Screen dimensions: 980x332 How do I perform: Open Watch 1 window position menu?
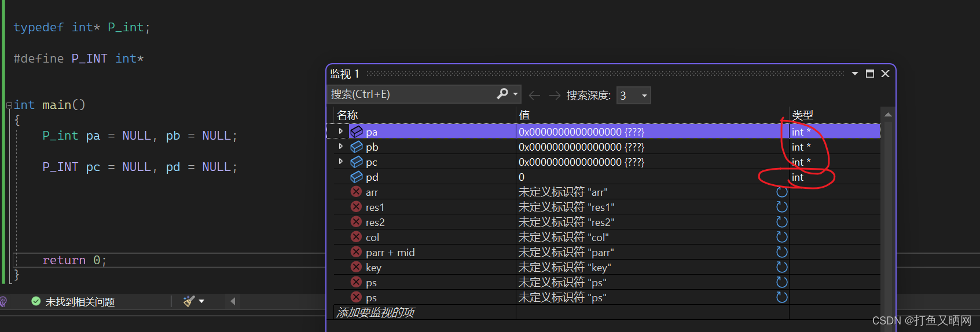point(855,74)
